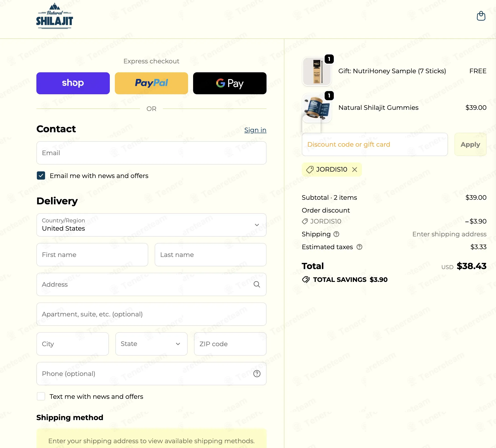The image size is (496, 448).
Task: Pay with Shop Pay express button
Action: [x=73, y=83]
